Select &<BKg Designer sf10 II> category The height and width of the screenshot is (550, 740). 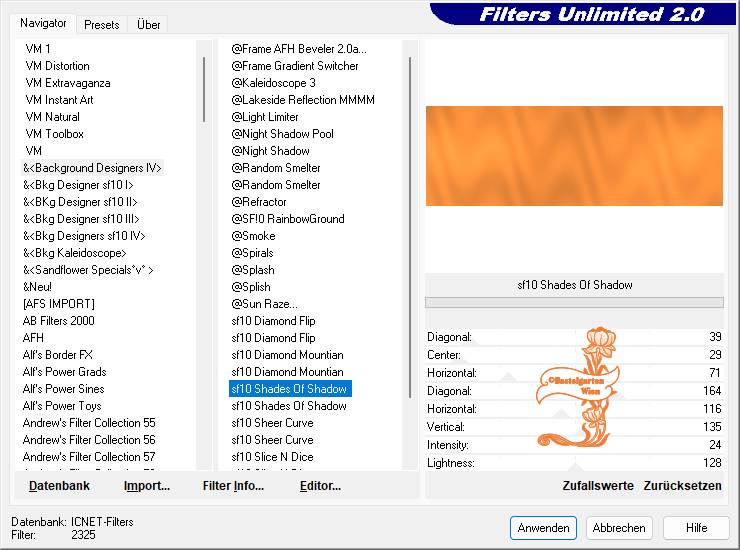pyautogui.click(x=80, y=202)
